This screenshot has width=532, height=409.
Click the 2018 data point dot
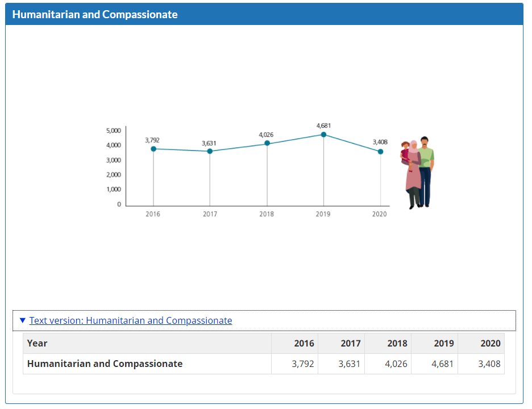pos(267,143)
